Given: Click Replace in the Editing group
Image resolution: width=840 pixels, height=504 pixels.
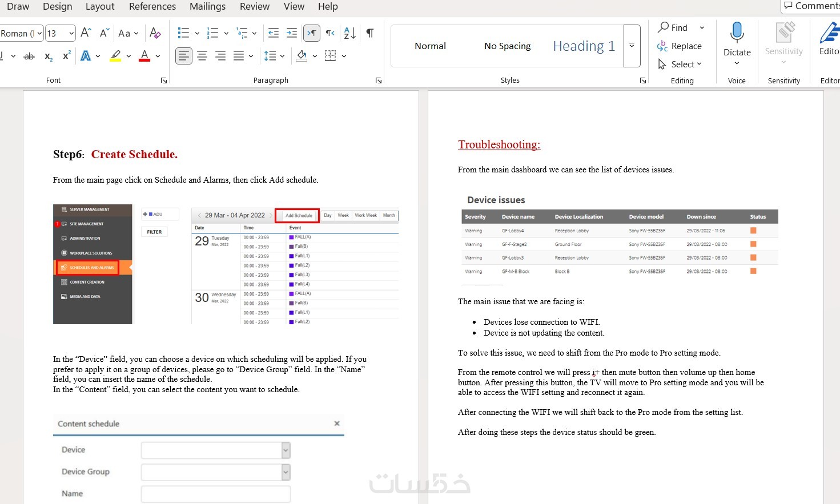Looking at the screenshot, I should [680, 46].
